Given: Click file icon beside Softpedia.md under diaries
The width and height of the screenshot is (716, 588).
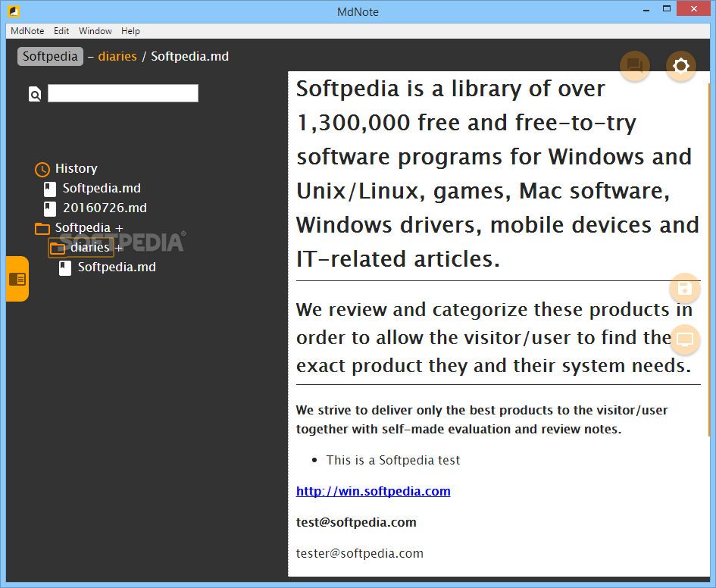Looking at the screenshot, I should point(65,268).
